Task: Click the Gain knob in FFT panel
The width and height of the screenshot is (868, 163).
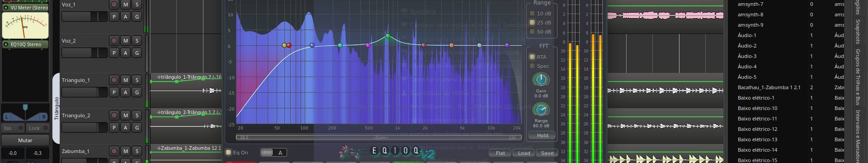Action: 541,80
